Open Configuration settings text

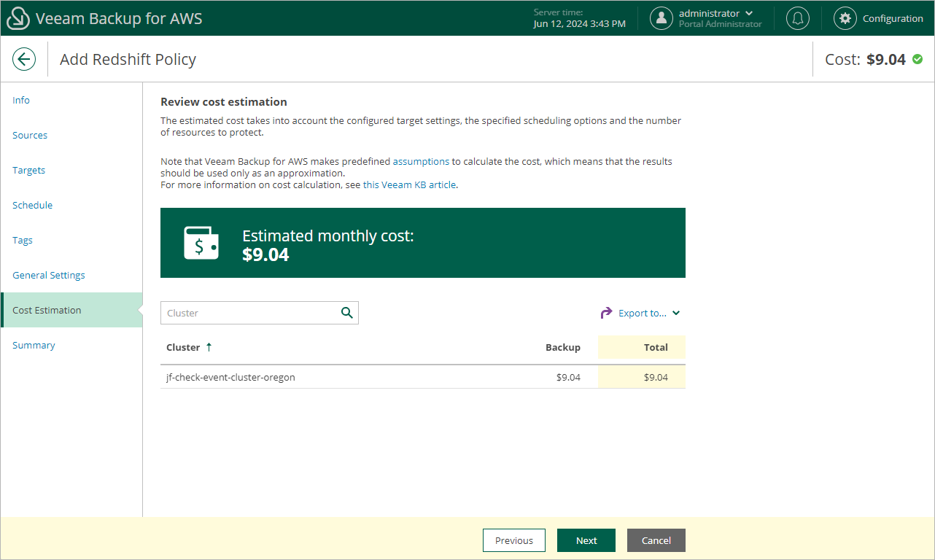[893, 18]
